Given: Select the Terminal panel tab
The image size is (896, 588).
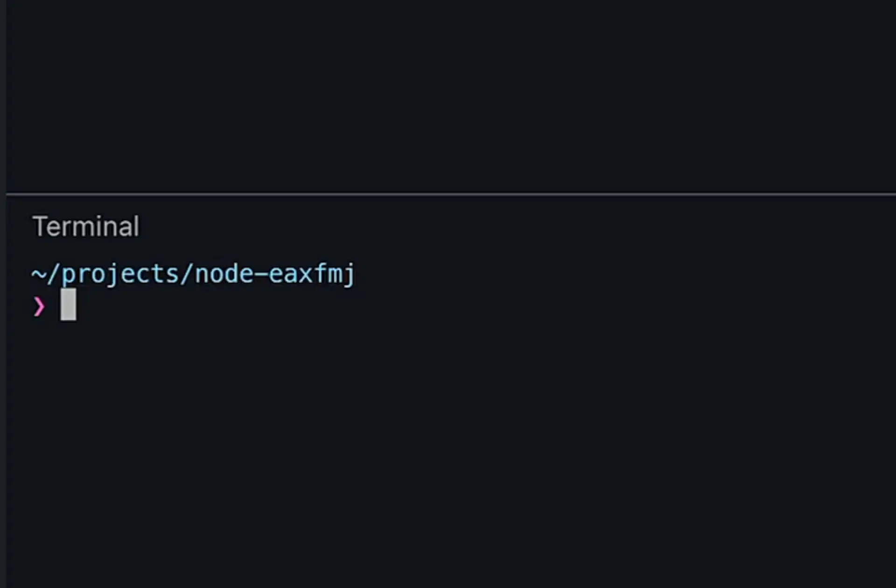Looking at the screenshot, I should [86, 227].
